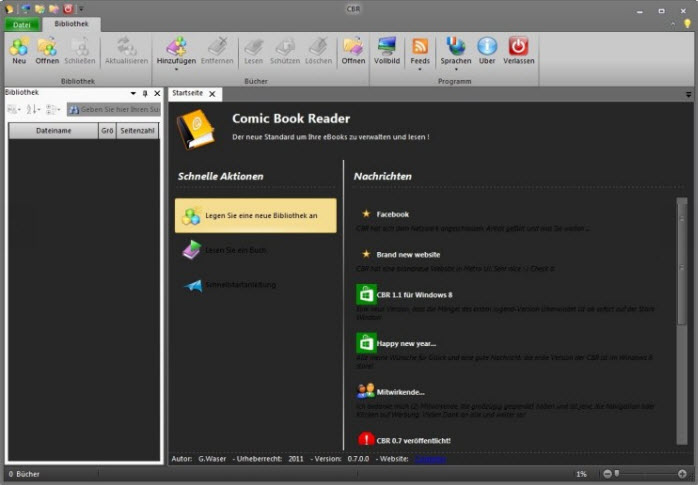This screenshot has height=485, width=698.
Task: Click the Hinzufügen books icon
Action: pyautogui.click(x=176, y=47)
